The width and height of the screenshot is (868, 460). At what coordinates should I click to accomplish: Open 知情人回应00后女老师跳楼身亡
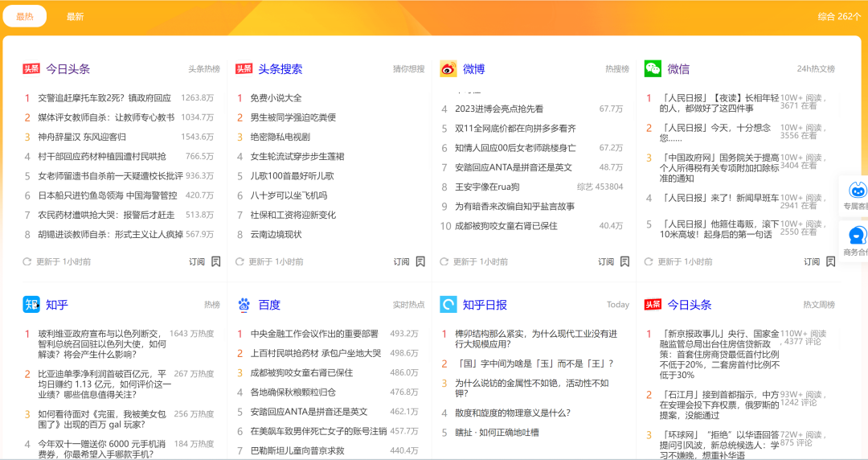[515, 148]
